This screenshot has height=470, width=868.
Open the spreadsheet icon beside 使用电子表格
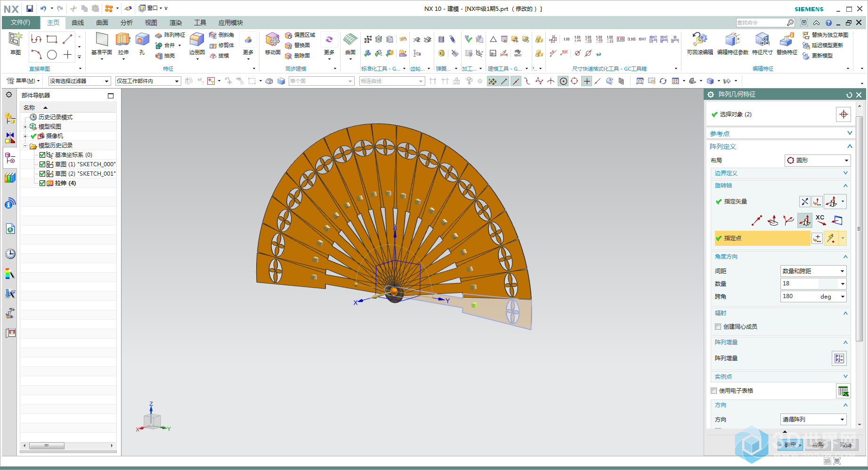[x=843, y=391]
